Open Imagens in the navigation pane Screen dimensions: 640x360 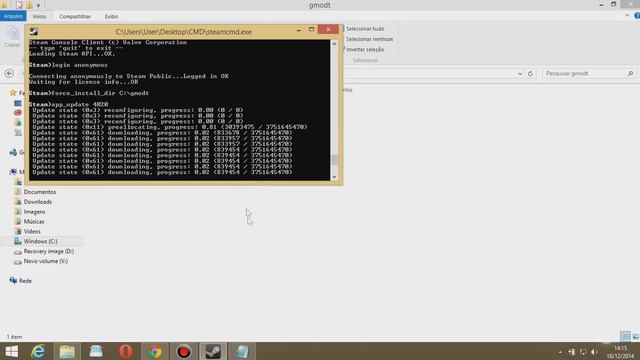pyautogui.click(x=34, y=212)
